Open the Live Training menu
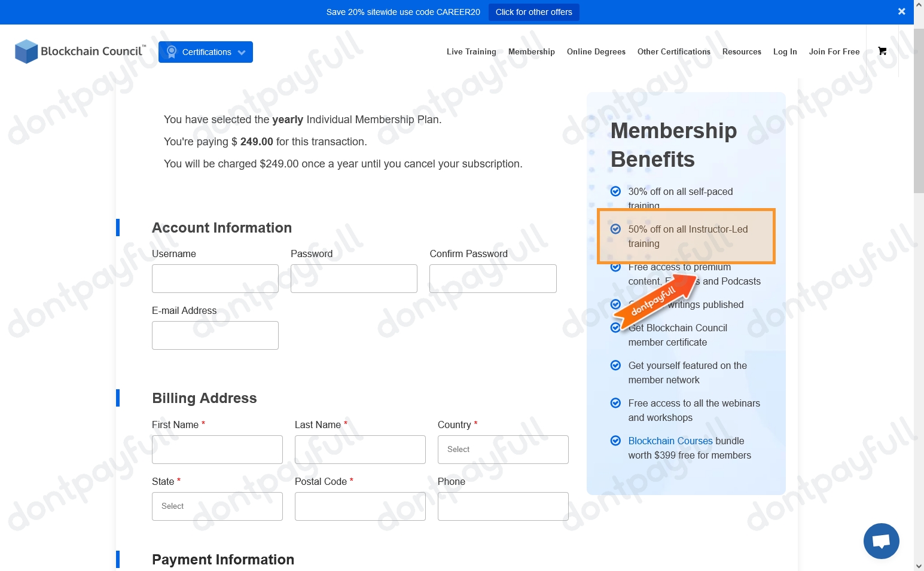 [x=471, y=52]
